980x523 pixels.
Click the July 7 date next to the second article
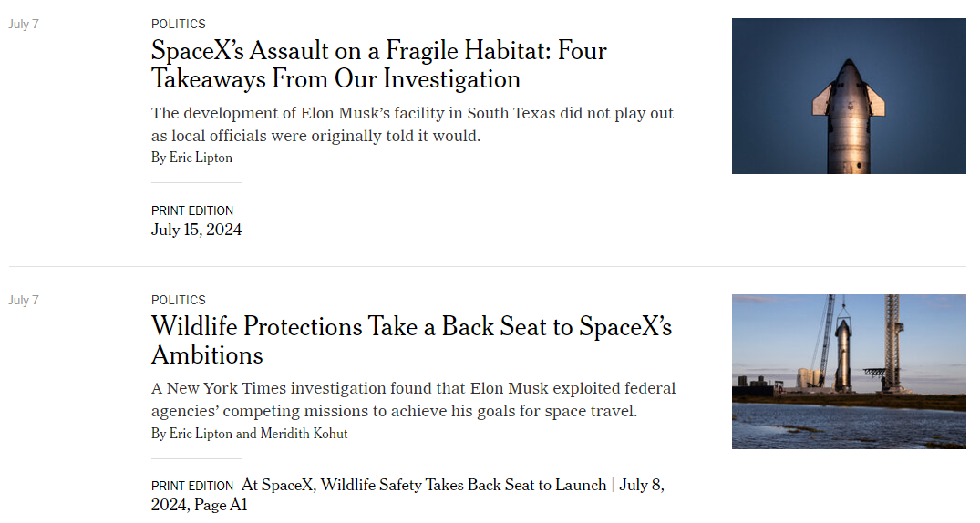[24, 301]
